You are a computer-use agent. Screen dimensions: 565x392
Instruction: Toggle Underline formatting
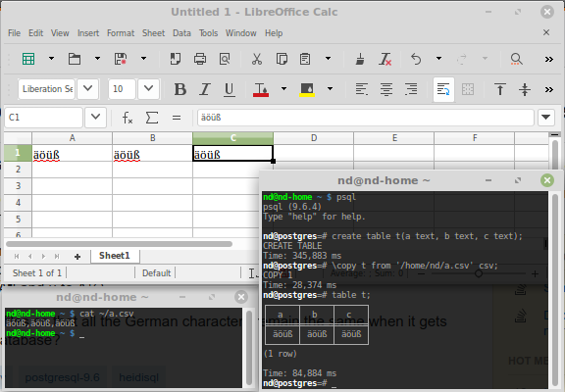click(x=230, y=89)
